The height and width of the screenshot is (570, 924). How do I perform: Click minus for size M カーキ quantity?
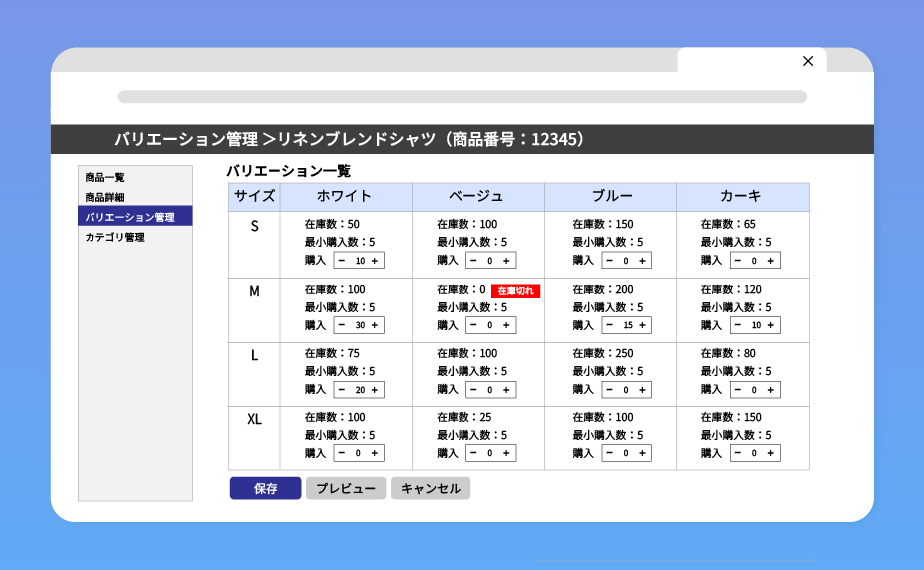[738, 325]
